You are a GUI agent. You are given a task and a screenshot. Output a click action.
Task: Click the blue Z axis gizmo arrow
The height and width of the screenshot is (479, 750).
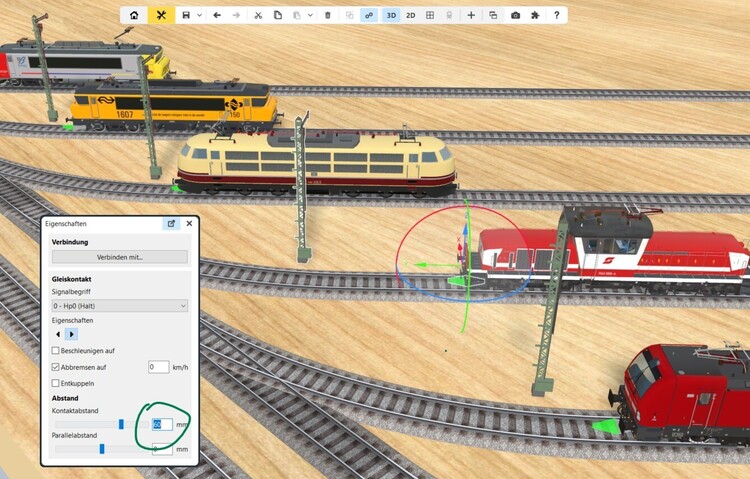tap(465, 230)
